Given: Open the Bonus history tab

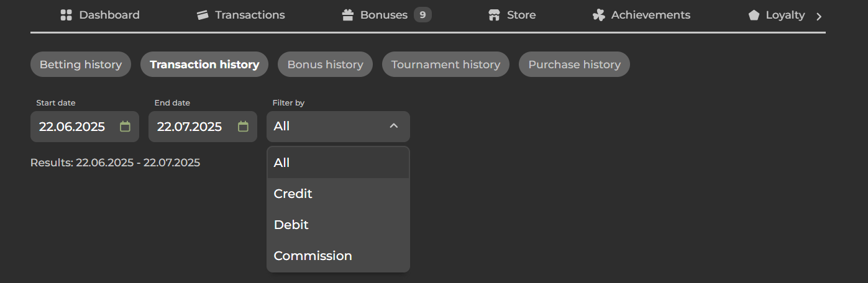Looking at the screenshot, I should pyautogui.click(x=325, y=65).
